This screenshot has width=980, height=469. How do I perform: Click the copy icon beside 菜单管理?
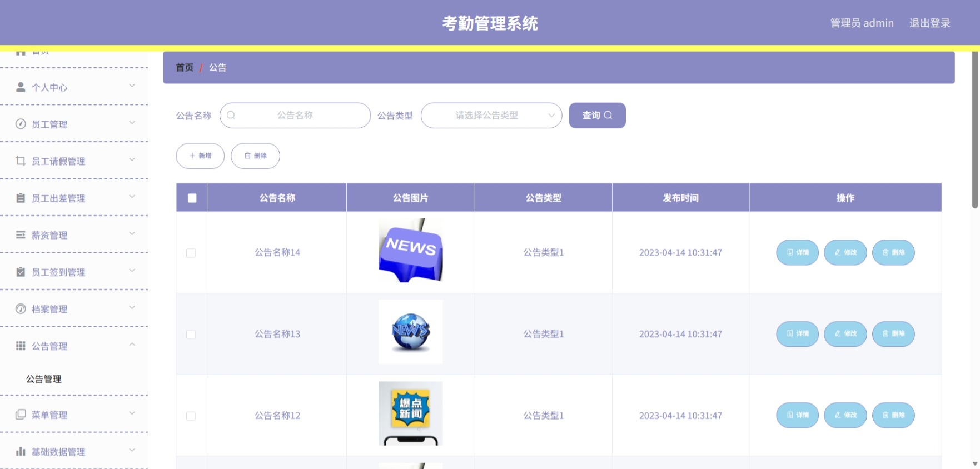[x=21, y=414]
